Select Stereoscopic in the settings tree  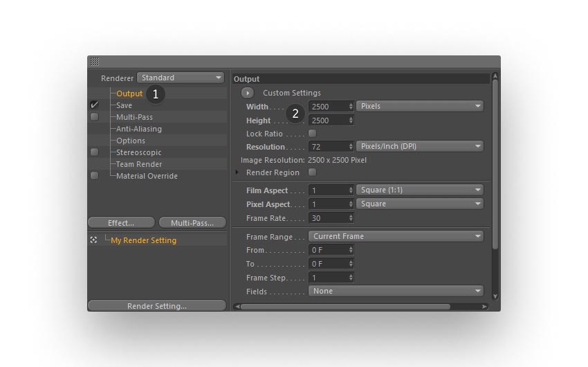click(x=139, y=152)
